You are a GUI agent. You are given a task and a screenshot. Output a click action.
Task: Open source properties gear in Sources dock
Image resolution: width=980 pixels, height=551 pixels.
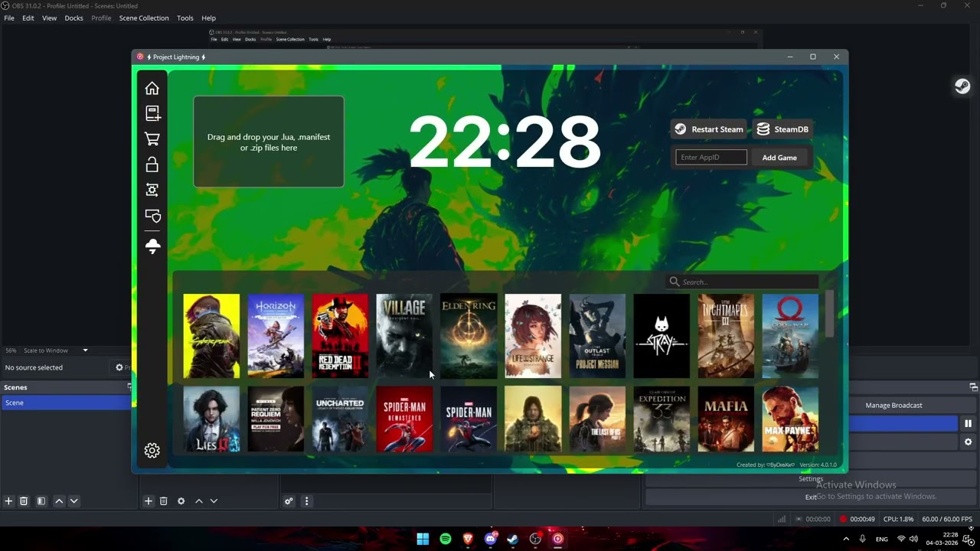181,501
